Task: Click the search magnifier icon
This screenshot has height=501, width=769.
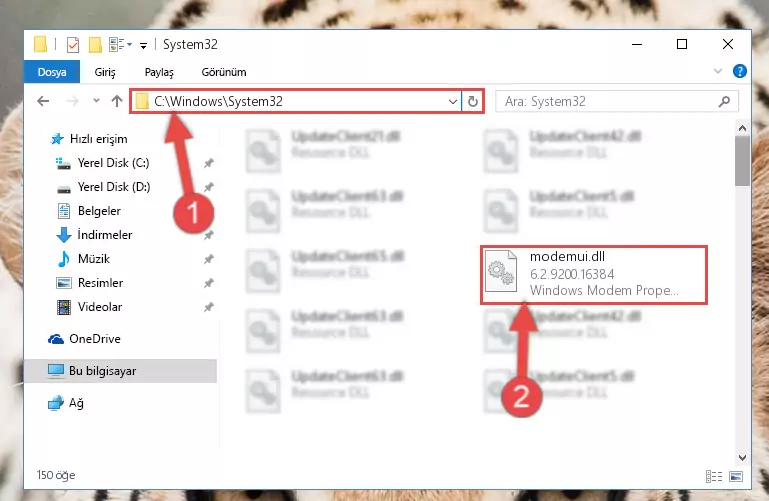Action: [724, 101]
